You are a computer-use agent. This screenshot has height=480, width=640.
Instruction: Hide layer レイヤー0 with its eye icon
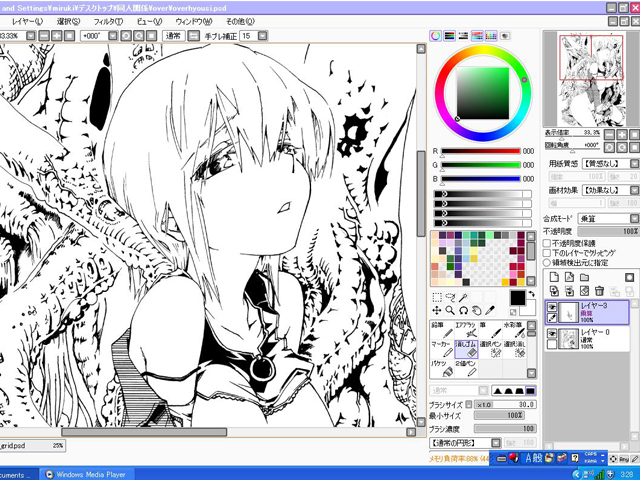552,333
